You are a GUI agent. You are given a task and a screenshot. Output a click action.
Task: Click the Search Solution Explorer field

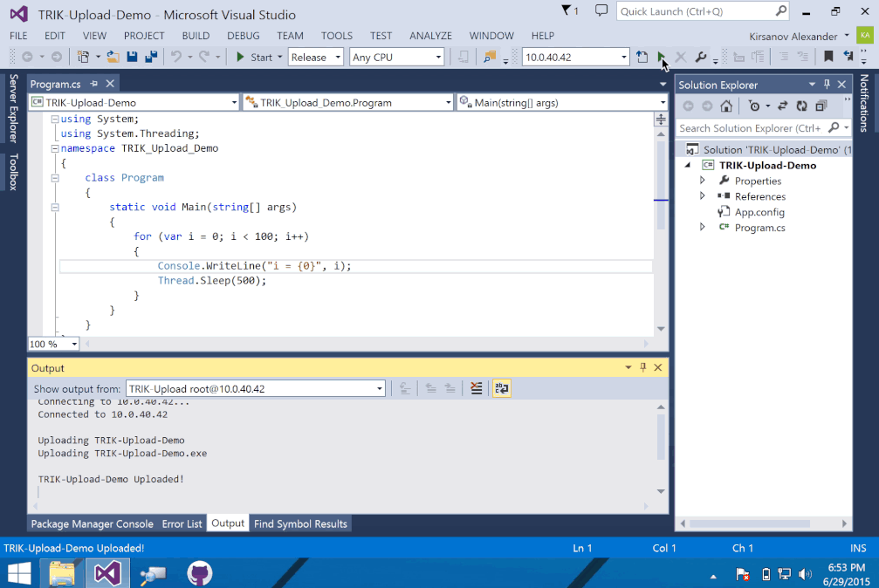pyautogui.click(x=752, y=127)
